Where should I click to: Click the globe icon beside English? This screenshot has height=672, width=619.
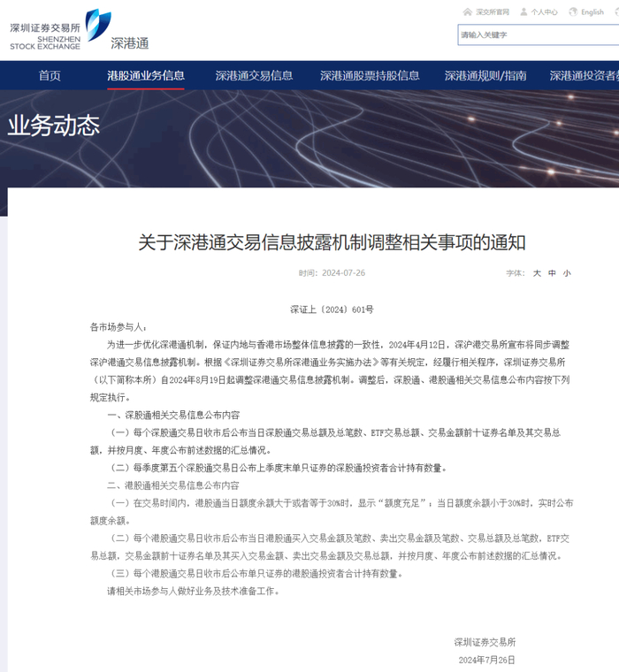(x=573, y=12)
